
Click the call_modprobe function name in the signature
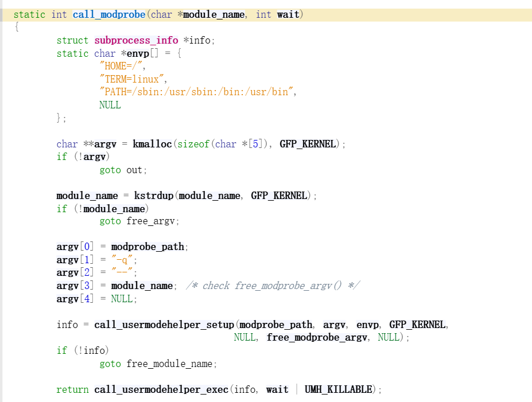[x=109, y=14]
